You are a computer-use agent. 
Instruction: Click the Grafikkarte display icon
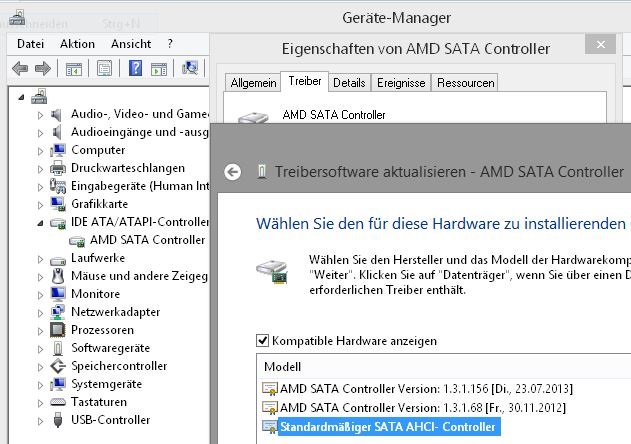(x=58, y=204)
